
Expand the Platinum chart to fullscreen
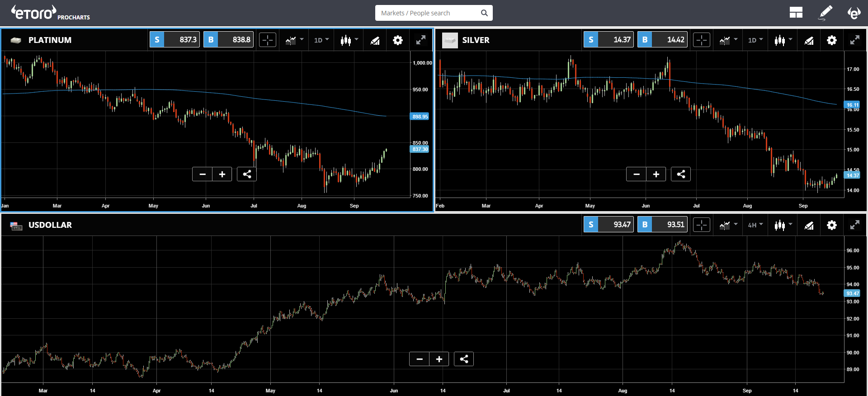click(420, 40)
